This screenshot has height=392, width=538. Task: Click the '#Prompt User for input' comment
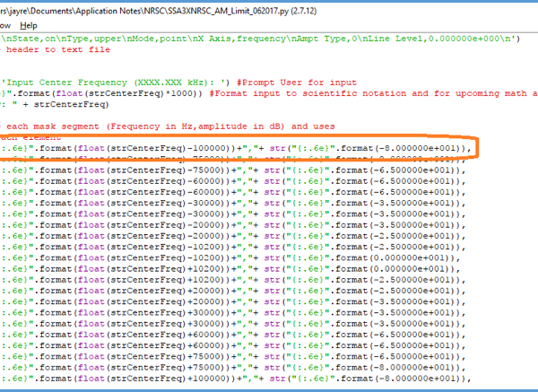(289, 83)
